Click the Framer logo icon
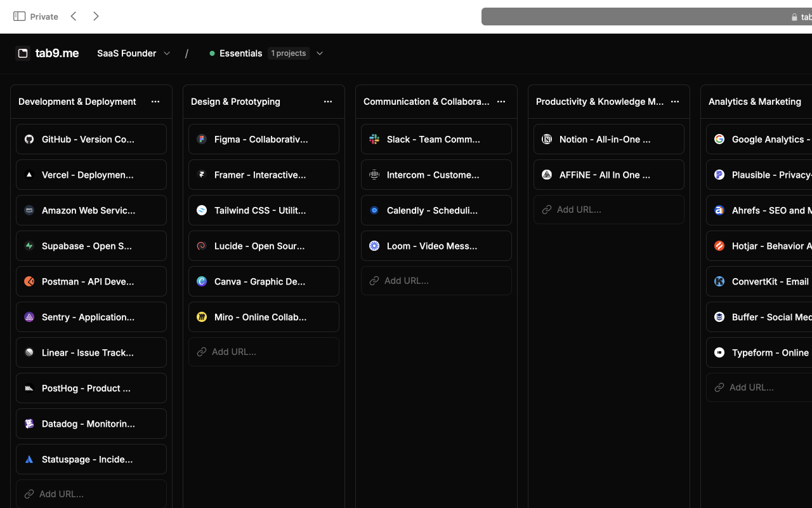The height and width of the screenshot is (508, 812). point(202,175)
